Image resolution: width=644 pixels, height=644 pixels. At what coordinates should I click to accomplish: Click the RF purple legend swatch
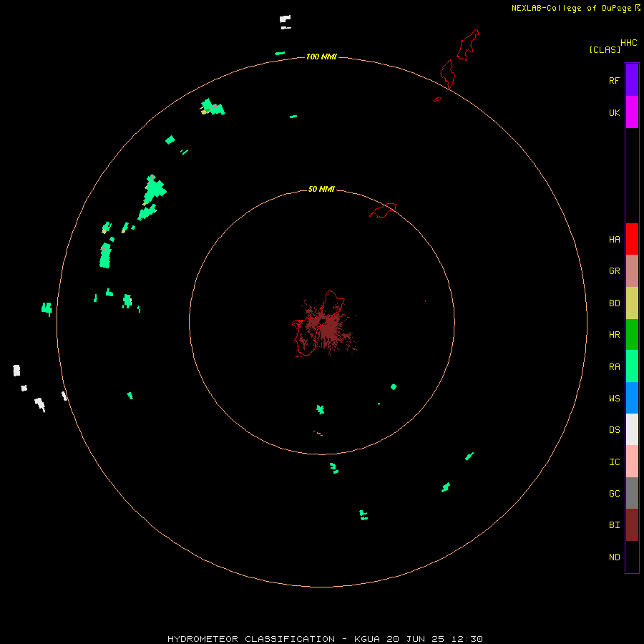[x=632, y=80]
